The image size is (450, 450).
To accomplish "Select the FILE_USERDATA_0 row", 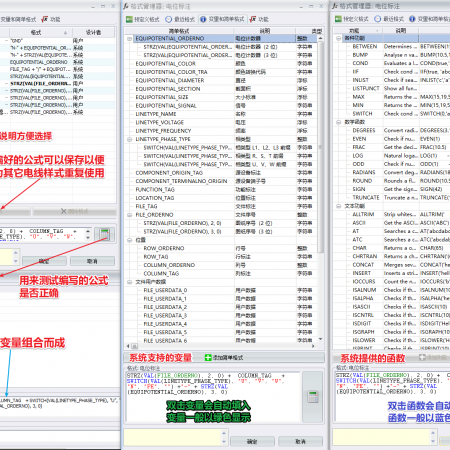I will 221,290.
